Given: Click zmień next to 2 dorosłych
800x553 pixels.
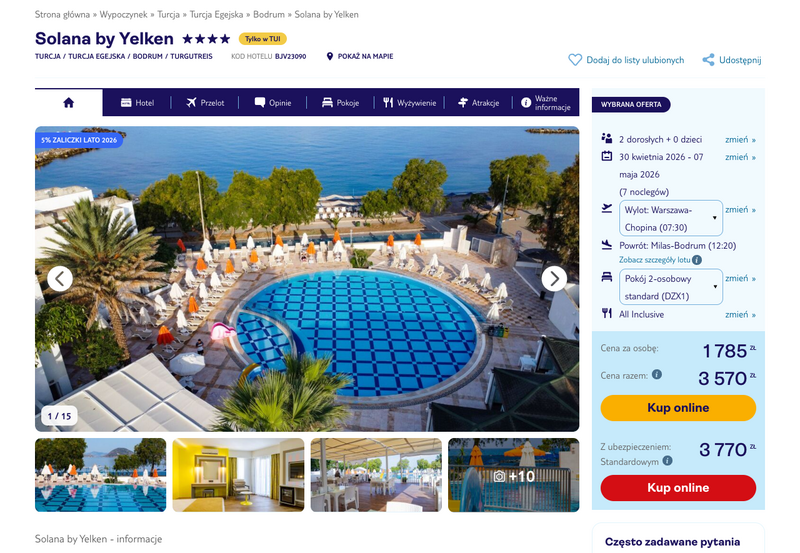Looking at the screenshot, I should tap(740, 139).
